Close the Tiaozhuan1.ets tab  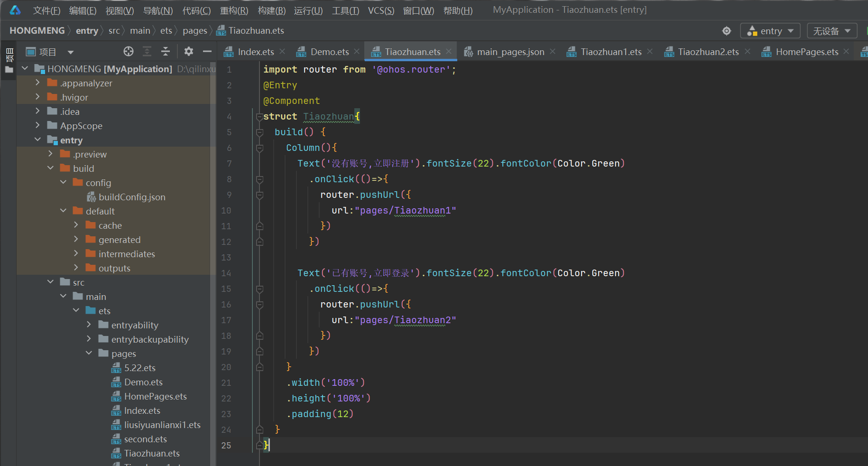(650, 51)
